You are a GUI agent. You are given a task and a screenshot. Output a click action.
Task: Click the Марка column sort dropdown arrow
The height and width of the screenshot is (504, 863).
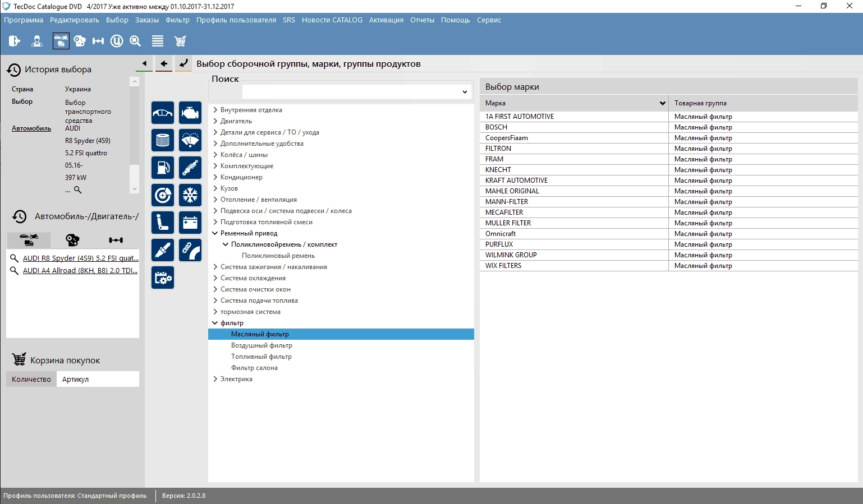coord(662,103)
